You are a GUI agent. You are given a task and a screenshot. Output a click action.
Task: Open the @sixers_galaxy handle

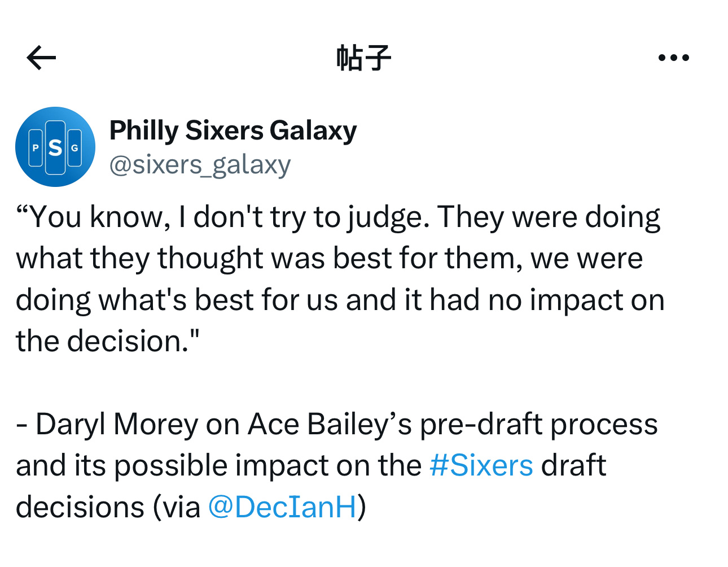(x=200, y=165)
